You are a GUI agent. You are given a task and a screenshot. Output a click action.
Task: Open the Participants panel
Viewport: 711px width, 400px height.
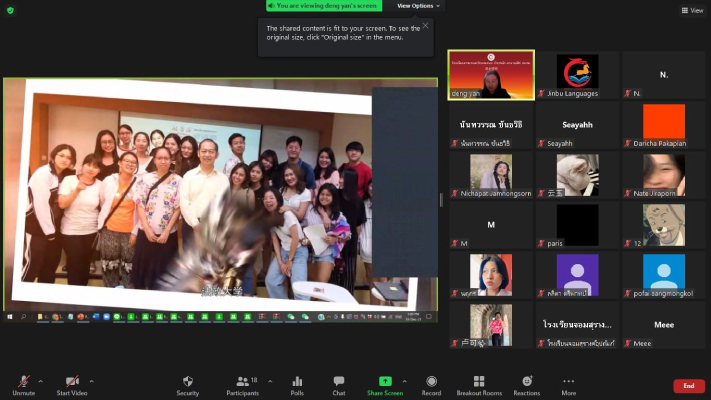[x=243, y=383]
